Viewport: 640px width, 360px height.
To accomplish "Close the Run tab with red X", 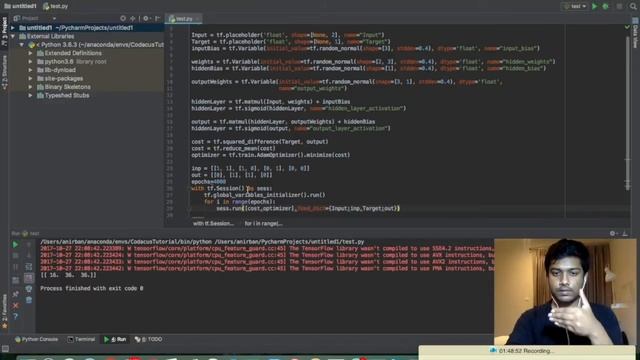I will tap(16, 305).
